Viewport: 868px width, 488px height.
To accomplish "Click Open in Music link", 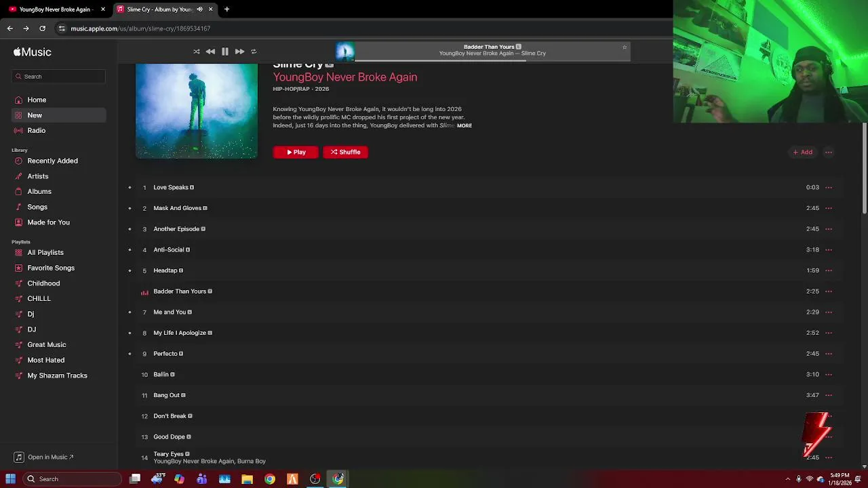I will point(44,457).
